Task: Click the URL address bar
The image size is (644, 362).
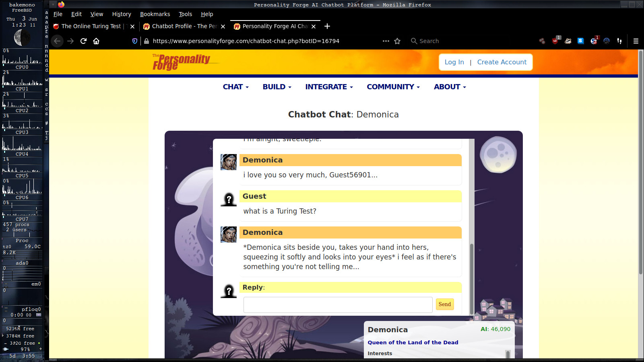Action: (266, 41)
